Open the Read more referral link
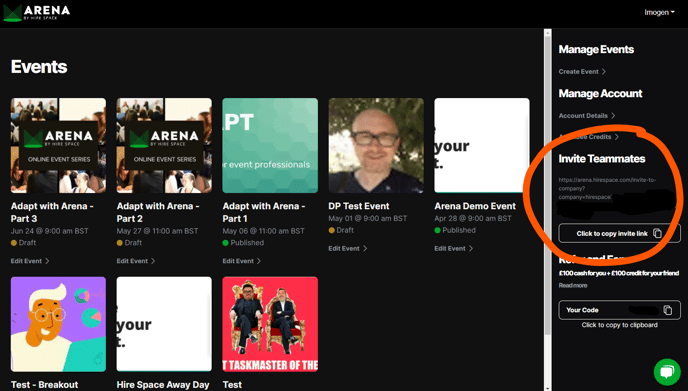688x391 pixels. (x=573, y=286)
